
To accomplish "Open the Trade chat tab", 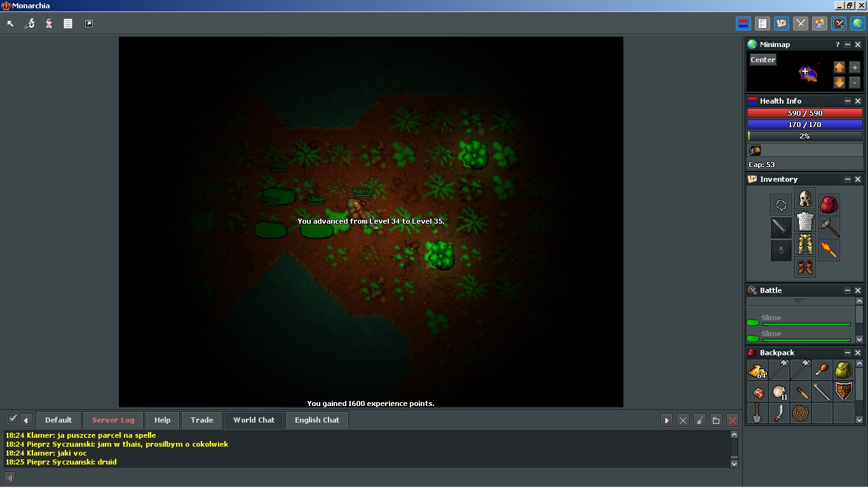I will coord(201,420).
